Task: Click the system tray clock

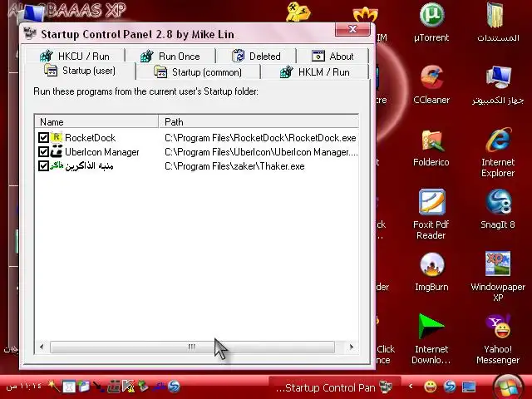Action: 24,387
